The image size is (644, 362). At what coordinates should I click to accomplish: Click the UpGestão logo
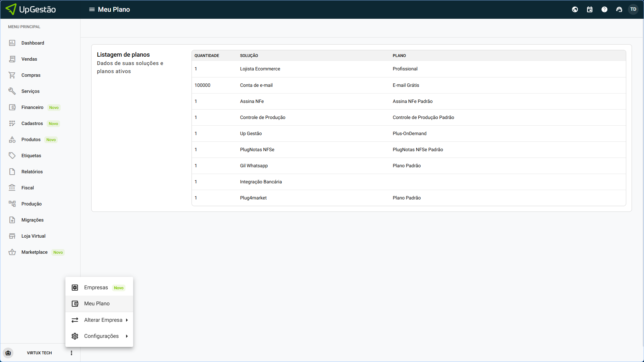pos(31,9)
